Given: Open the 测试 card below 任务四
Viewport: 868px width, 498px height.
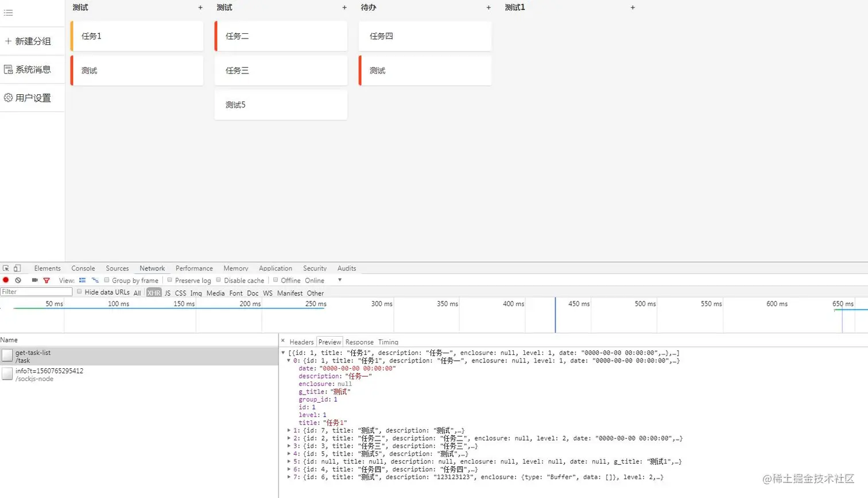Looking at the screenshot, I should point(425,71).
